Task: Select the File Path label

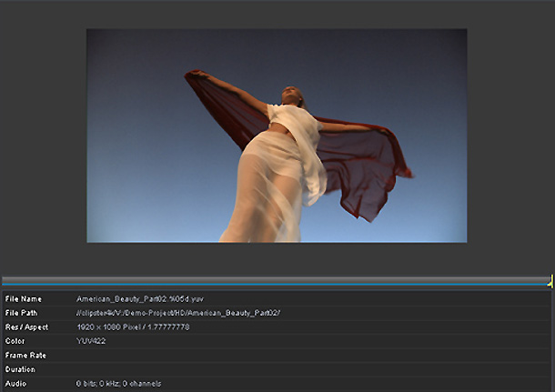Action: pyautogui.click(x=24, y=313)
